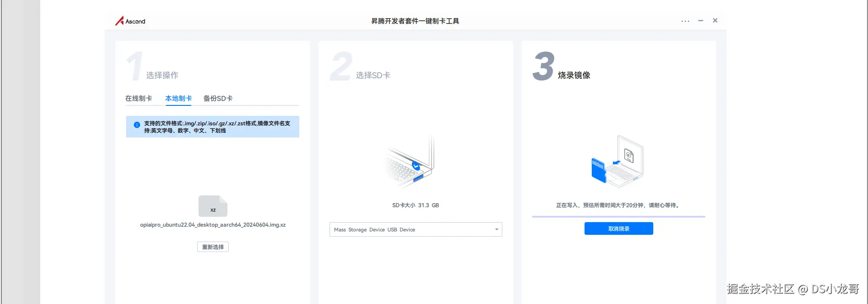Click the 重新选择 button
The width and height of the screenshot is (868, 304).
pyautogui.click(x=213, y=247)
